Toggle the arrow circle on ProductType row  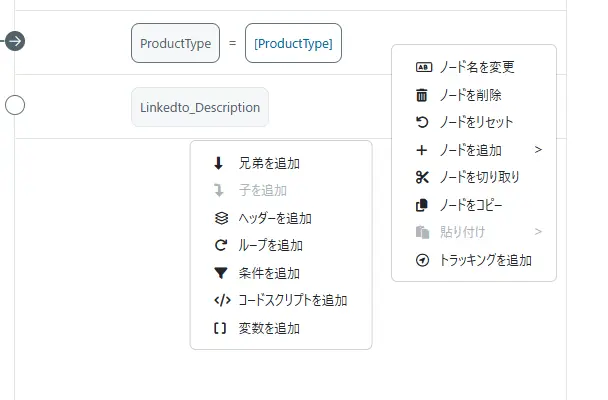tap(15, 41)
